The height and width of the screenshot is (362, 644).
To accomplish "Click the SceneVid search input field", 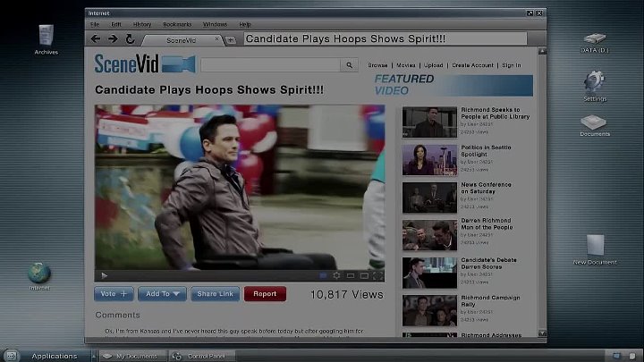I will coord(270,65).
